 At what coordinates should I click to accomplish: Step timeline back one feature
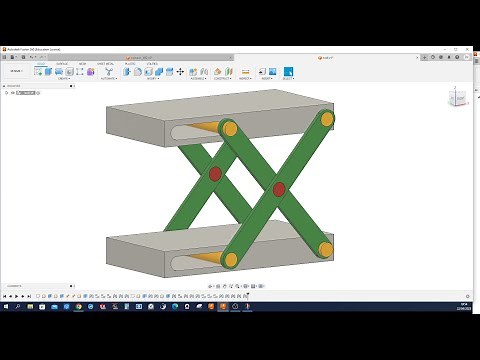coord(10,296)
